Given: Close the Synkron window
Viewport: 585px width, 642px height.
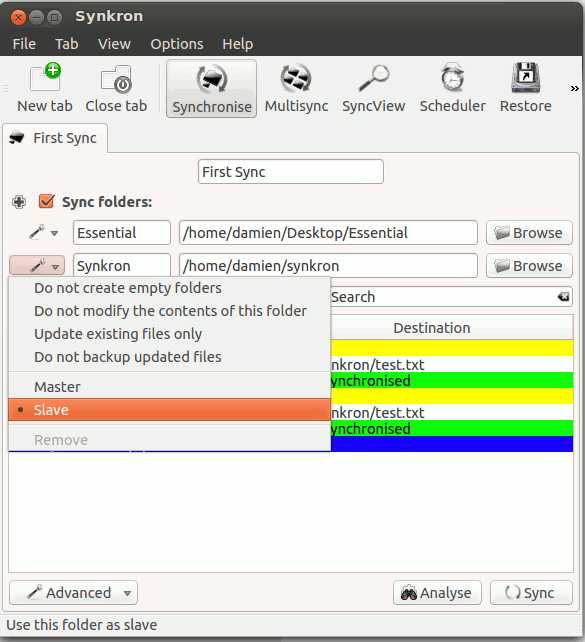Looking at the screenshot, I should click(18, 17).
